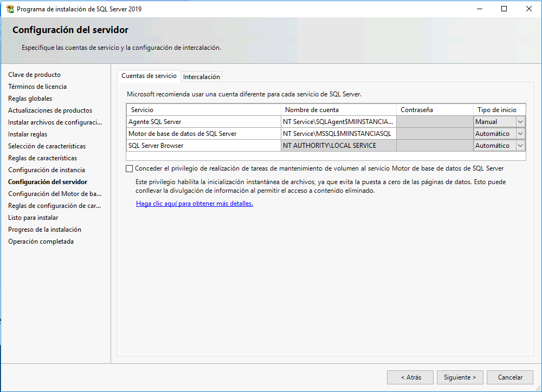Click the Configuración de instancia step

[x=47, y=170]
